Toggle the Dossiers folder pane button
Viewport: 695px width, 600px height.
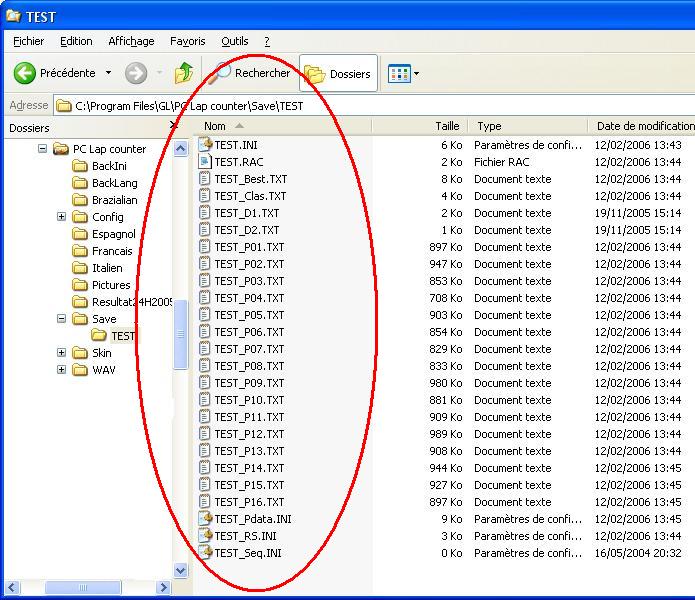pyautogui.click(x=338, y=74)
